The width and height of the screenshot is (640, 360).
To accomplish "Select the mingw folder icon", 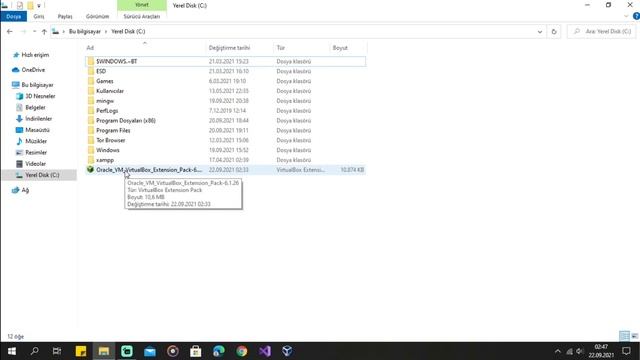I will coord(91,101).
